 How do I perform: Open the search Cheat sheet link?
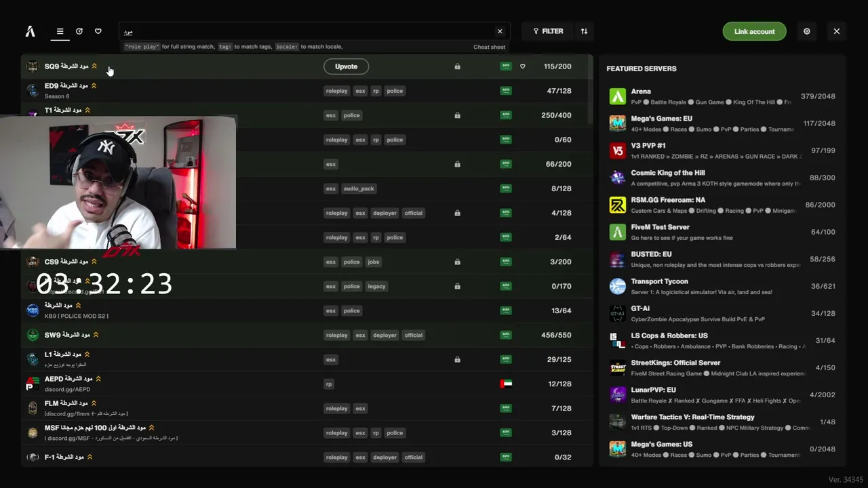[489, 47]
